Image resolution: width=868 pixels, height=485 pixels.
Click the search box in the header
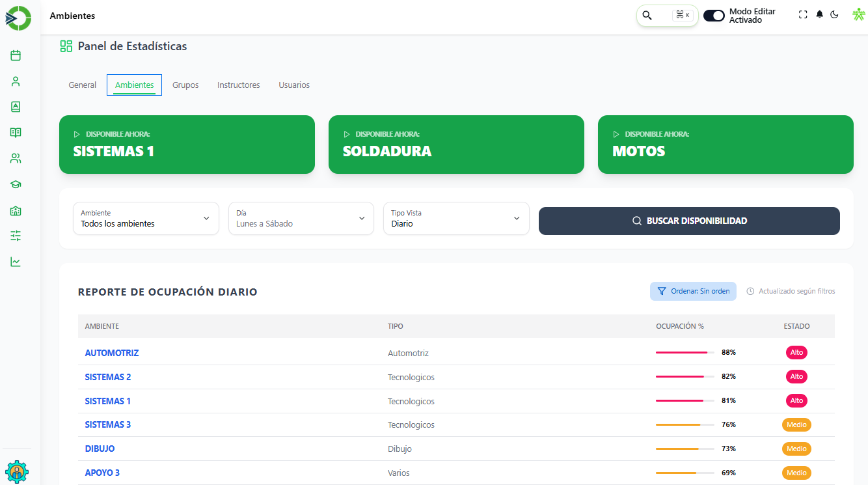coord(666,16)
